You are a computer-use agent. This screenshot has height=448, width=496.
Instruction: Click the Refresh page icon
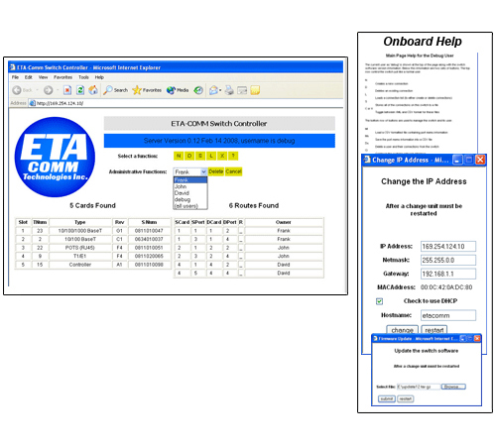(80, 90)
